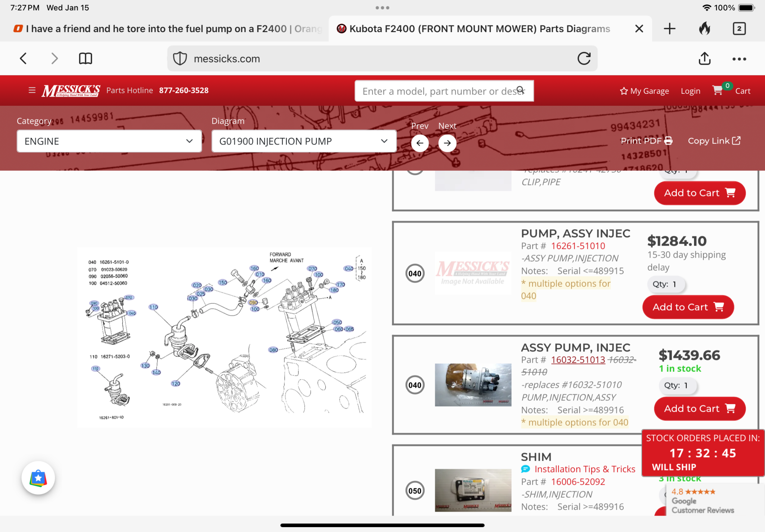Click the 170 callout in diagram
765x532 pixels.
(341, 284)
